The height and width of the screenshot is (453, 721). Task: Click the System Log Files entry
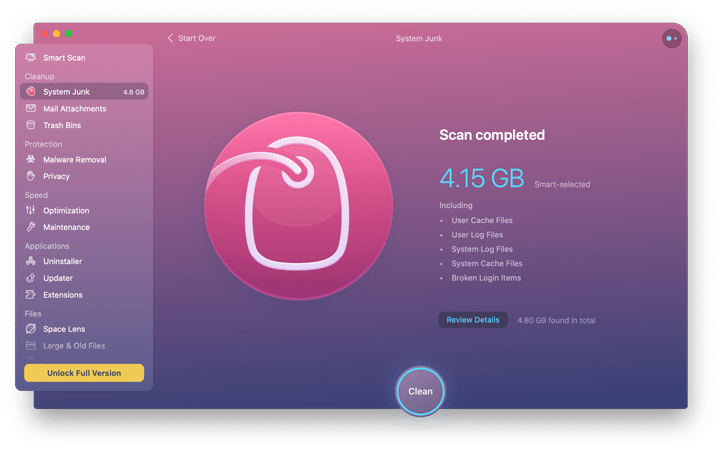point(482,249)
